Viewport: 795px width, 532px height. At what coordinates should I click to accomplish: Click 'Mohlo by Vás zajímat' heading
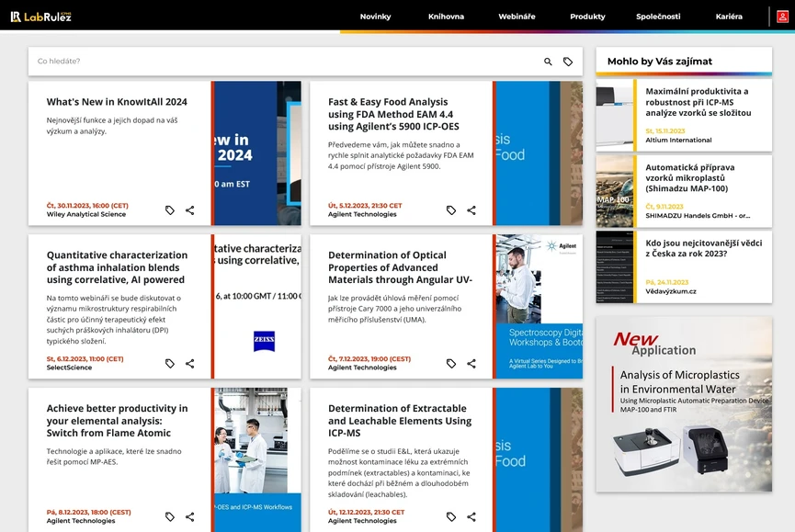pos(660,62)
